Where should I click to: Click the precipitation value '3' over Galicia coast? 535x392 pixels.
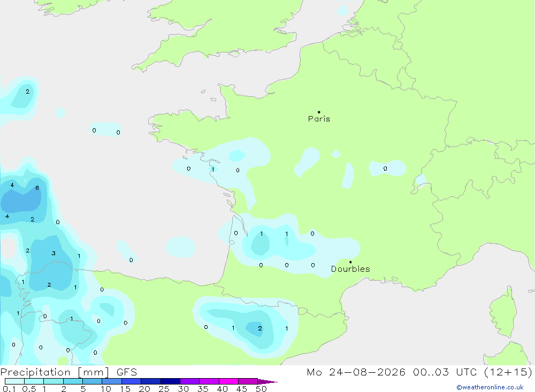(x=53, y=253)
